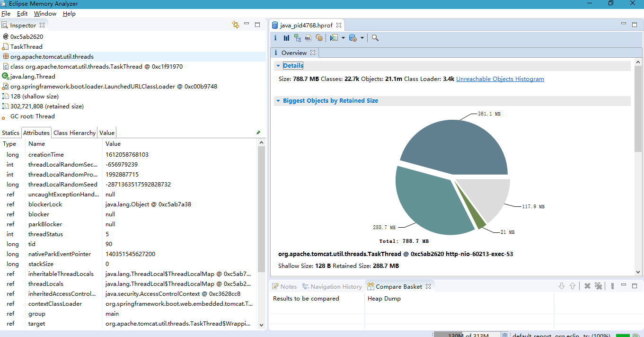Click the Name column header

pyautogui.click(x=64, y=144)
